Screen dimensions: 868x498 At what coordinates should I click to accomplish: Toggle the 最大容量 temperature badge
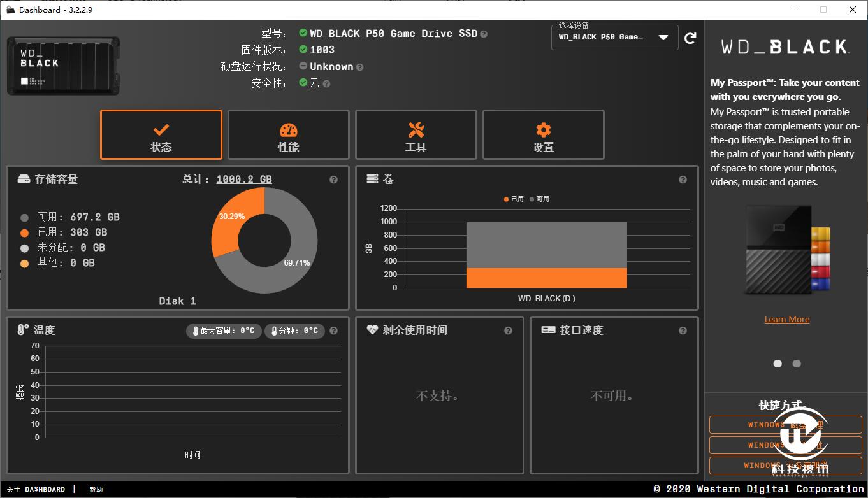click(x=224, y=331)
